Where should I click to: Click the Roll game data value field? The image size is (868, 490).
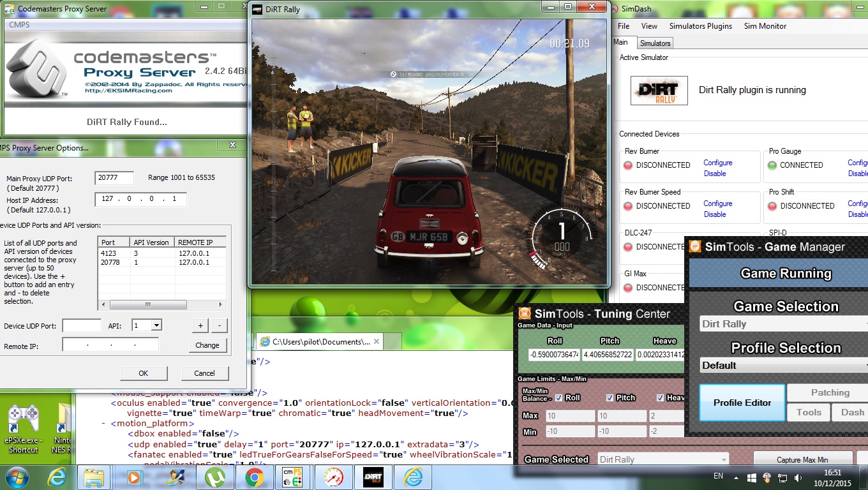point(554,355)
